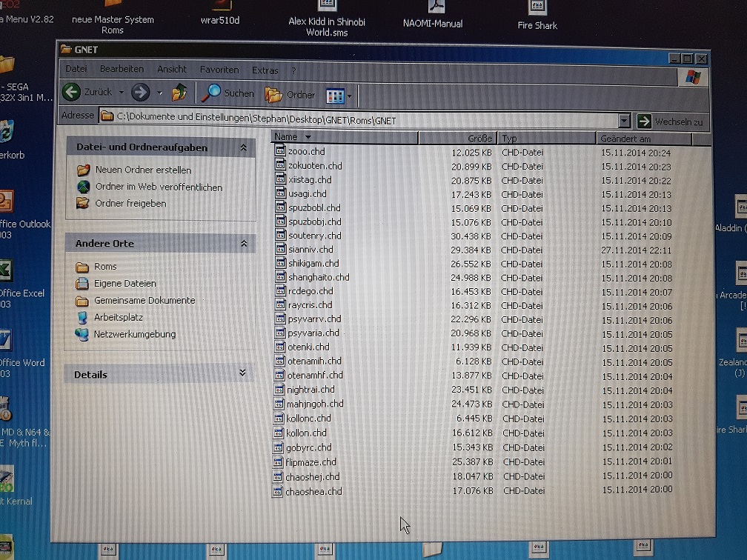Select the file name otenamih.chd

314,361
